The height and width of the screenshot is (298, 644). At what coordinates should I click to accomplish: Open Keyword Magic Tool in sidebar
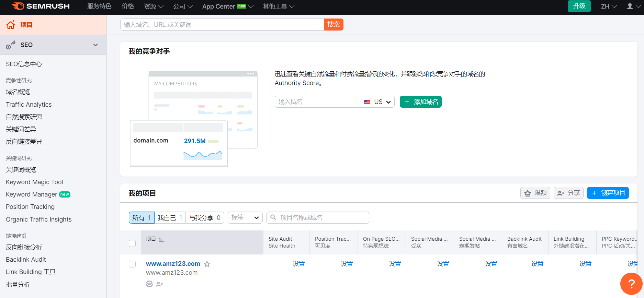pyautogui.click(x=34, y=182)
